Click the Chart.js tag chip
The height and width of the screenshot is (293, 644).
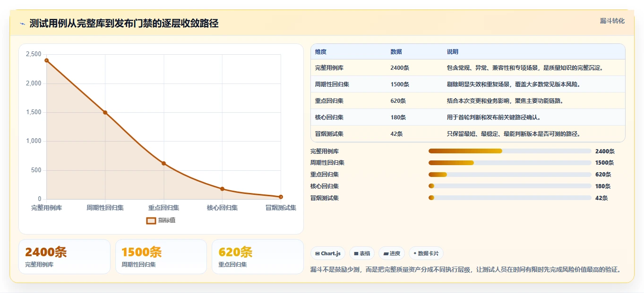328,253
